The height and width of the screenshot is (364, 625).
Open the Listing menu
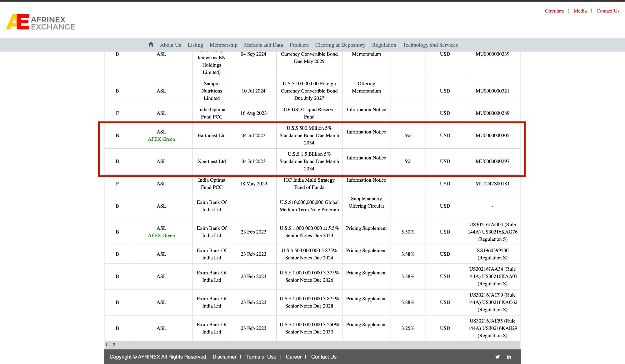click(x=195, y=45)
